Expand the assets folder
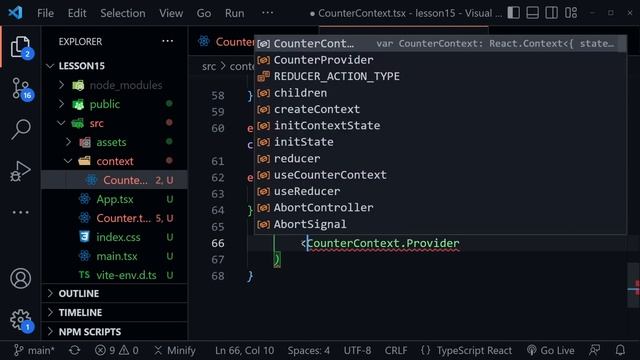The width and height of the screenshot is (640, 360). [114, 142]
